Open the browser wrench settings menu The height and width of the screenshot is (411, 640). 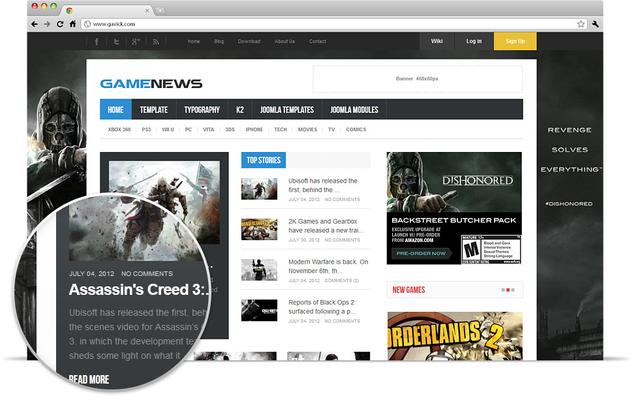tap(595, 24)
